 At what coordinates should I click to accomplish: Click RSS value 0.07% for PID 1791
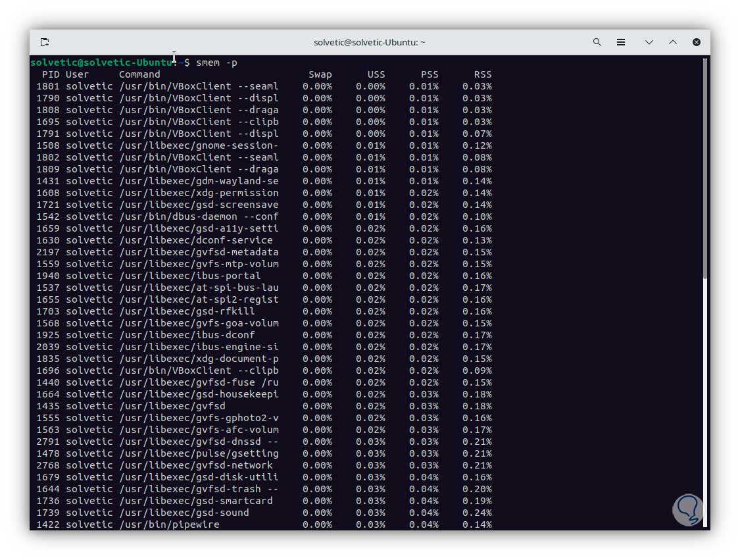[x=477, y=134]
